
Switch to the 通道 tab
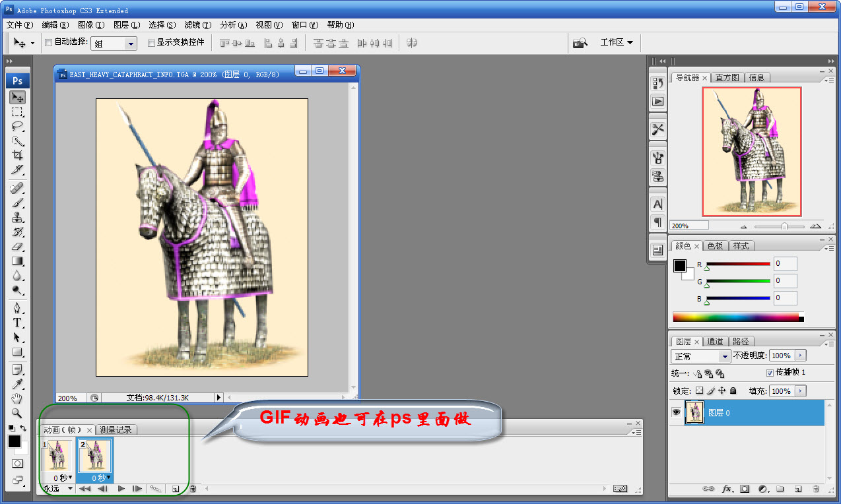coord(715,341)
